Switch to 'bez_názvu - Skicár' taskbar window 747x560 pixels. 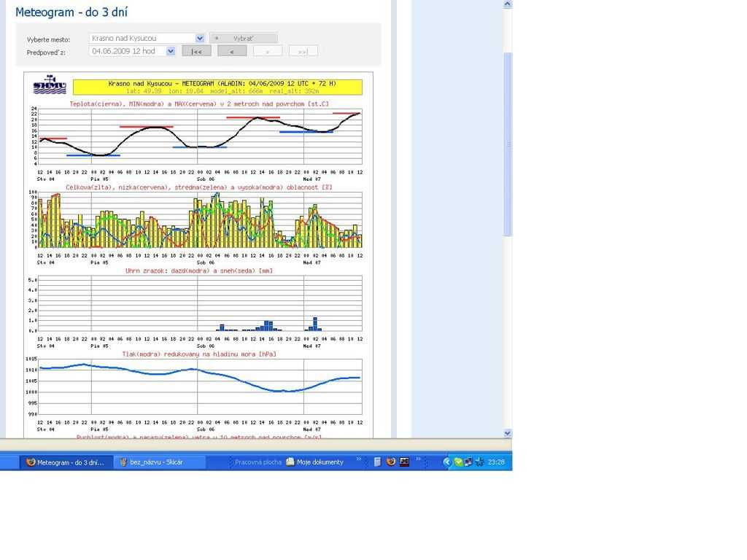click(x=160, y=462)
